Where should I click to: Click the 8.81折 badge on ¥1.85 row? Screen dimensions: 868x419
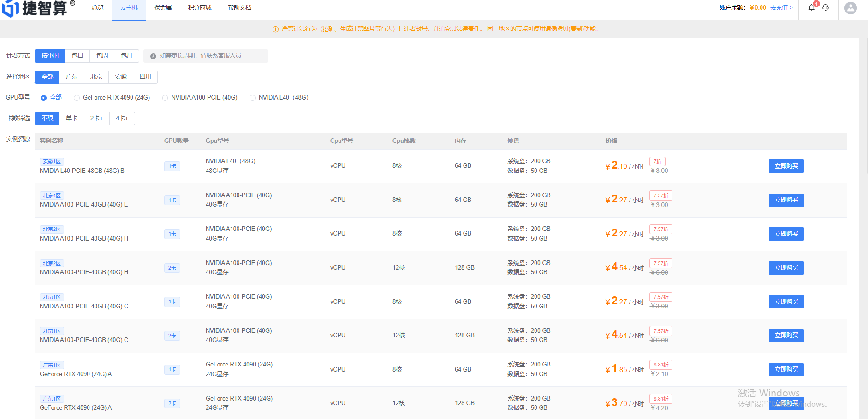click(660, 365)
